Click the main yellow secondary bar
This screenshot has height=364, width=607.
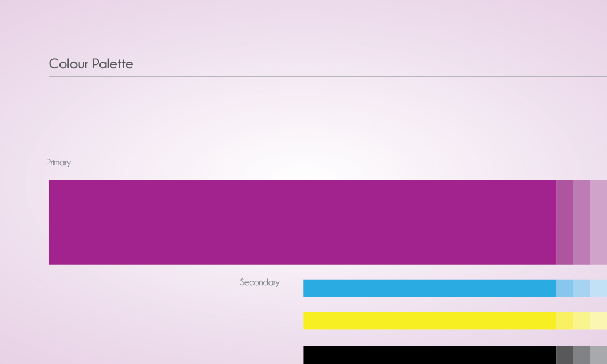[430, 321]
